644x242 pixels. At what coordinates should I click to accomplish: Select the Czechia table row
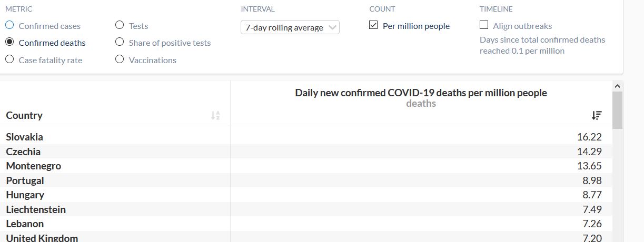pos(23,152)
